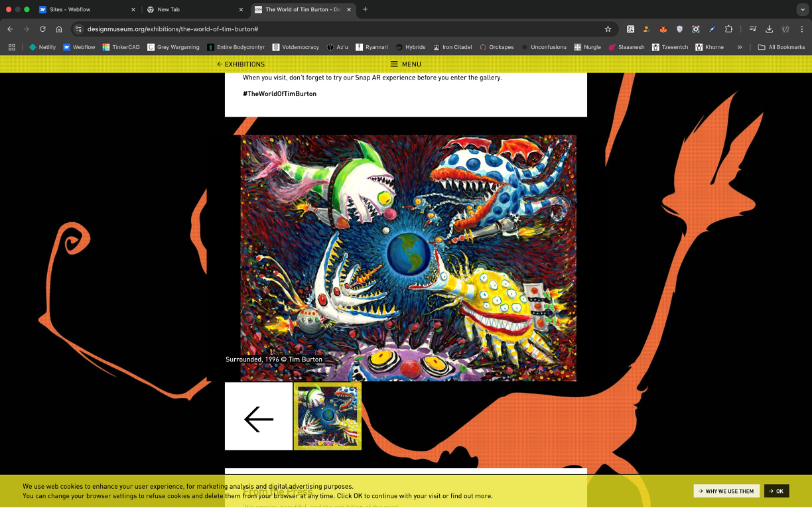Open the Hybrids bookmark

coord(410,47)
